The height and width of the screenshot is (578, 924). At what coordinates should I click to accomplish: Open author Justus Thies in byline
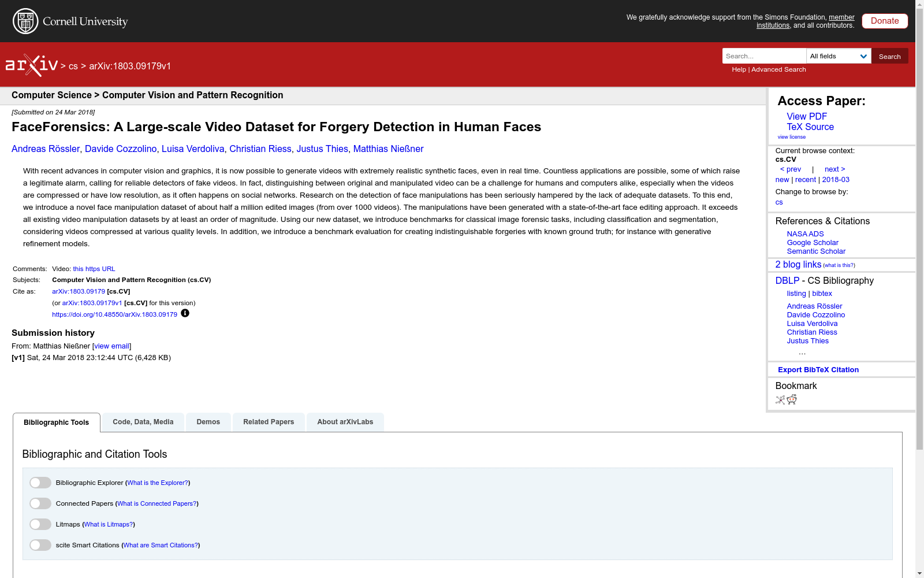[x=322, y=149]
